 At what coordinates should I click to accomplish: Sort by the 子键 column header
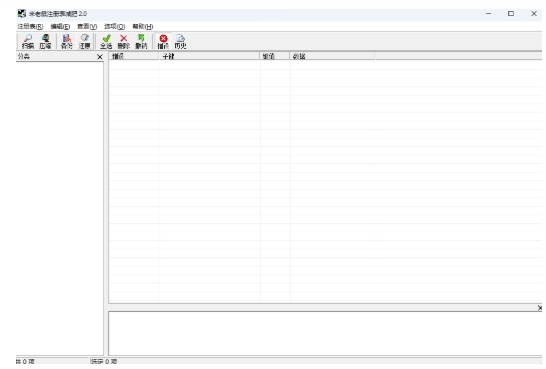click(209, 56)
